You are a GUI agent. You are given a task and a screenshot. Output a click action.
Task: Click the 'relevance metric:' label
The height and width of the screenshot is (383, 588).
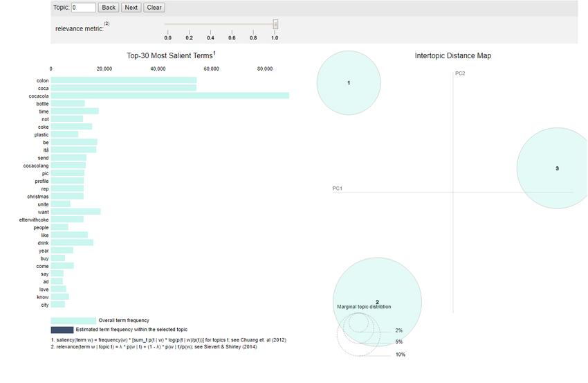coord(80,29)
